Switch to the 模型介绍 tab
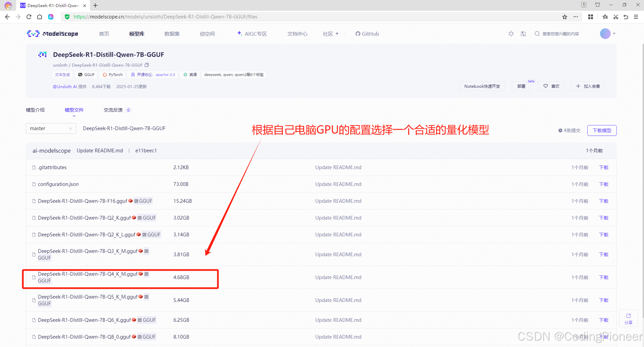Image resolution: width=644 pixels, height=347 pixels. pos(35,110)
